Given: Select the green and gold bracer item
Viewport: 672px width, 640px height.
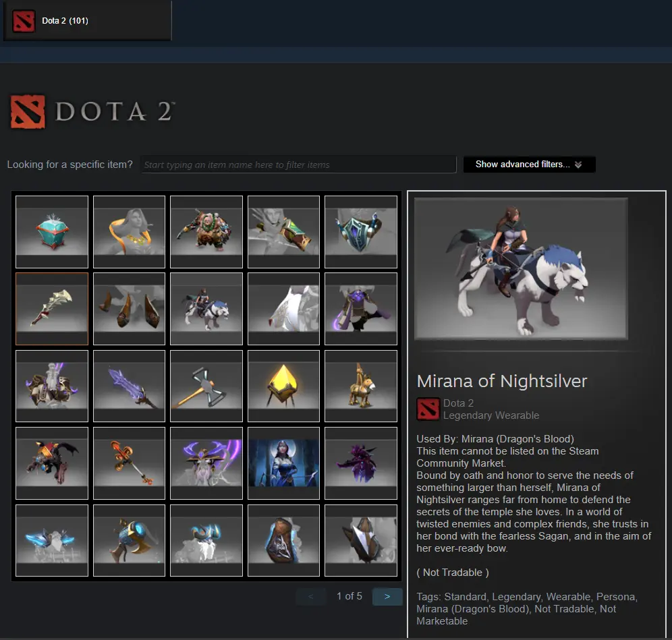Looking at the screenshot, I should pos(284,232).
